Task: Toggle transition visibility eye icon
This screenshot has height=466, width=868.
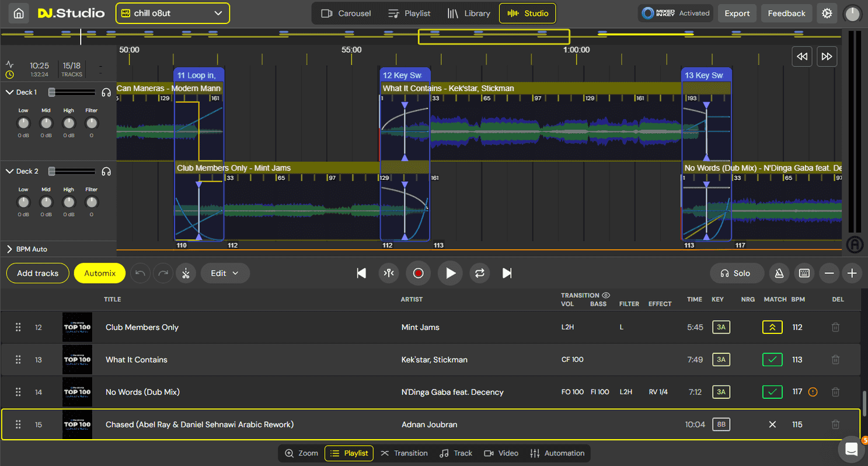Action: click(x=606, y=295)
